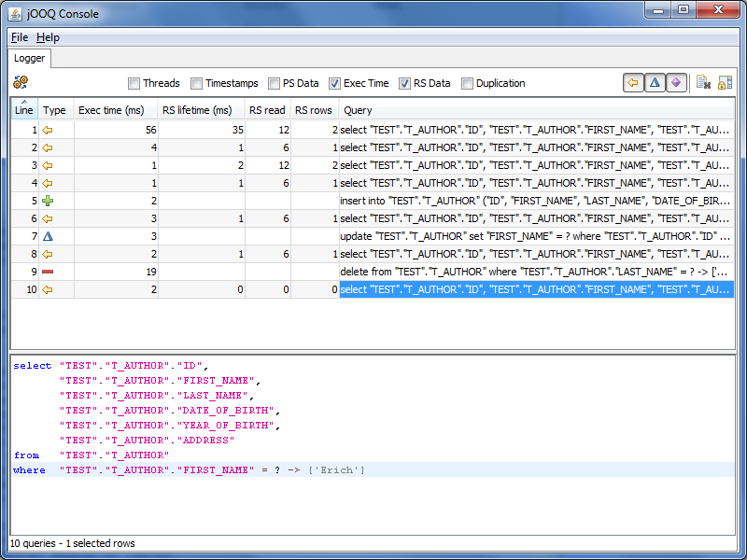Enable the Duplication checkbox

click(468, 83)
